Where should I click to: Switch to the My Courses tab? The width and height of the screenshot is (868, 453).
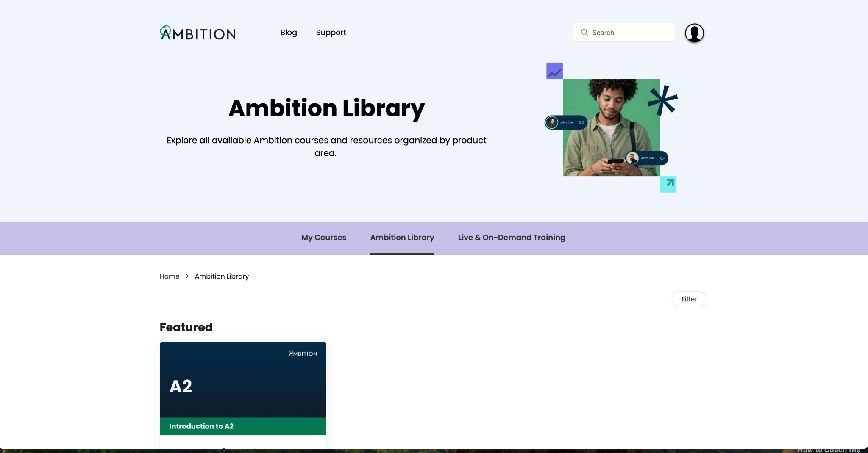pos(324,238)
